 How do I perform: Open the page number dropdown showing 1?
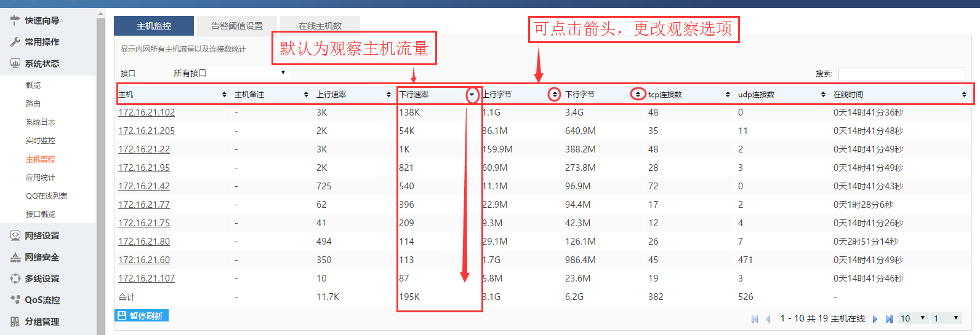tap(946, 318)
